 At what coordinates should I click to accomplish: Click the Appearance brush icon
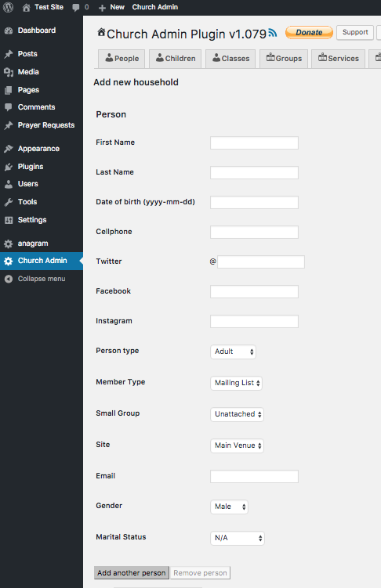(9, 149)
